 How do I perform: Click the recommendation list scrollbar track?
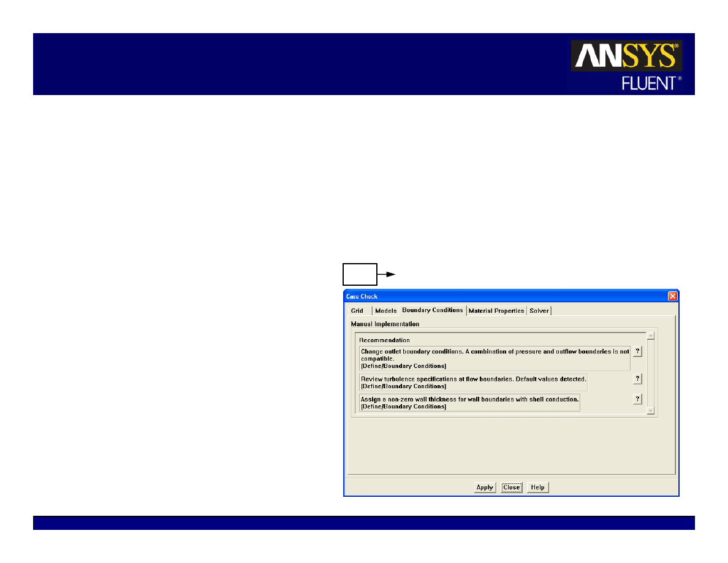[x=651, y=373]
